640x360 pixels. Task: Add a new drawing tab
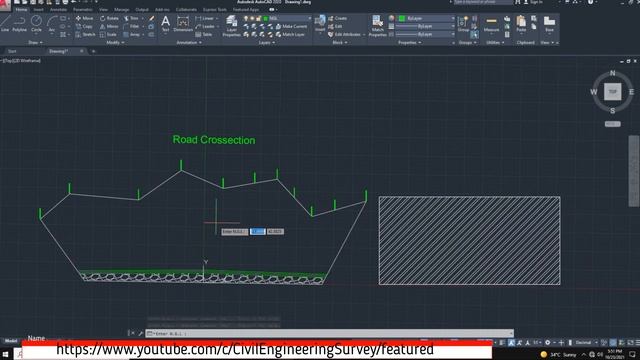click(x=93, y=51)
